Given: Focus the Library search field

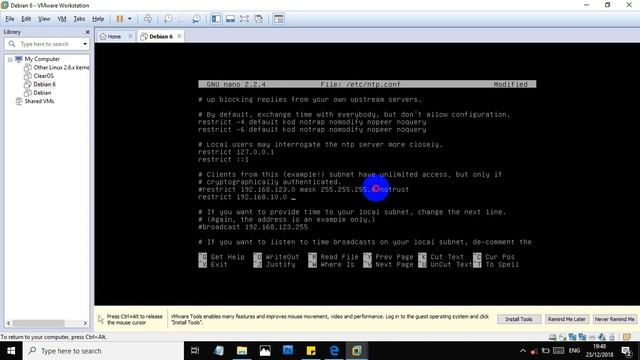Looking at the screenshot, I should point(44,44).
